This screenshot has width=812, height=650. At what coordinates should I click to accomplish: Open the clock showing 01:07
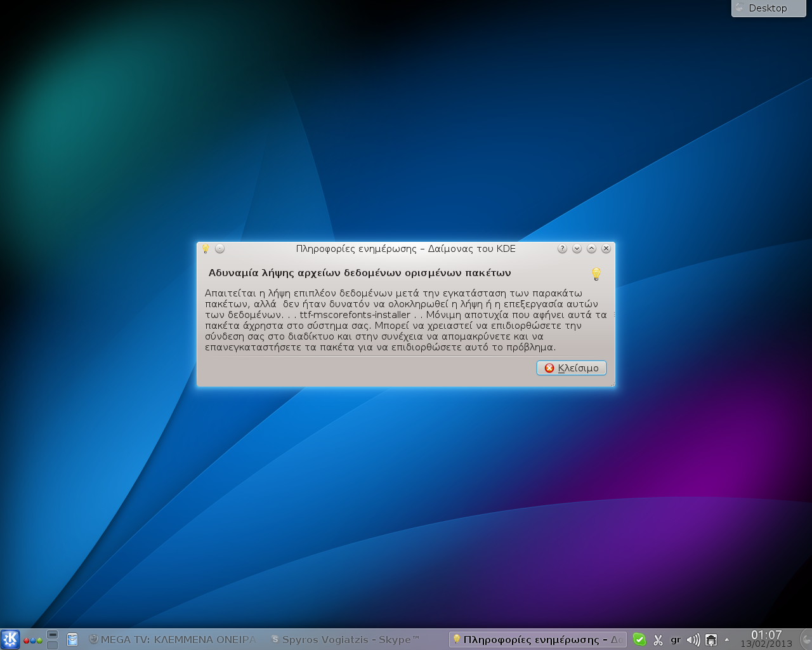coord(766,639)
